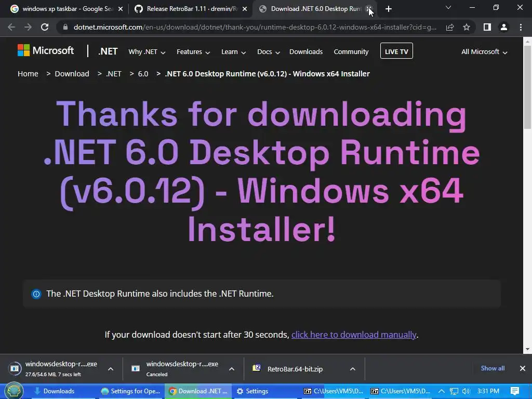Open options for canceled windowsdesktop exe
The height and width of the screenshot is (399, 532).
pyautogui.click(x=232, y=369)
